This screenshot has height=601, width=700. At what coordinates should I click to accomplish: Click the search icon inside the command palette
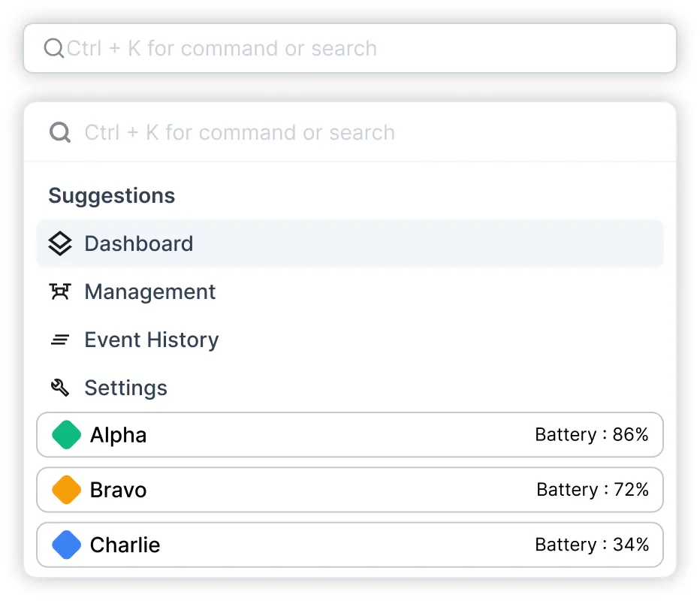60,133
